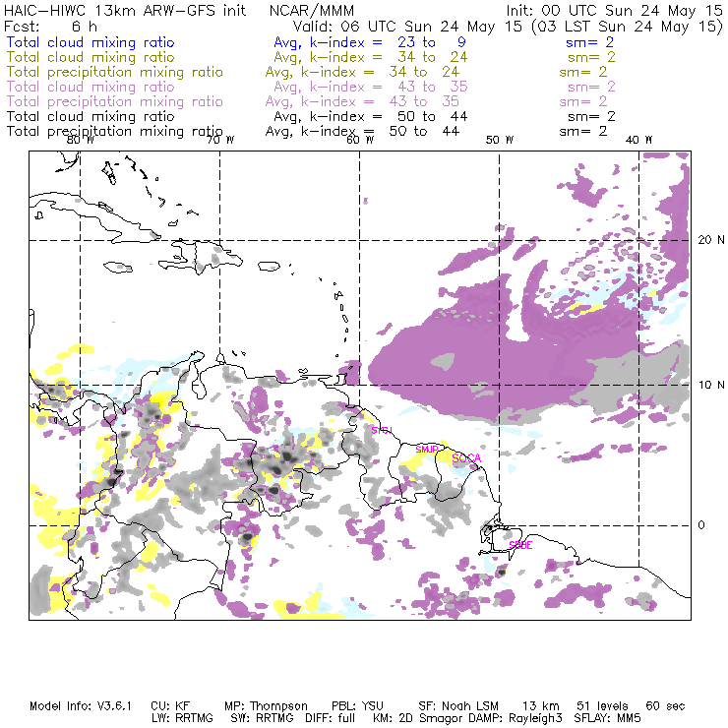The image size is (728, 728).
Task: Click the '70 W' longitude label
Action: pyautogui.click(x=220, y=140)
